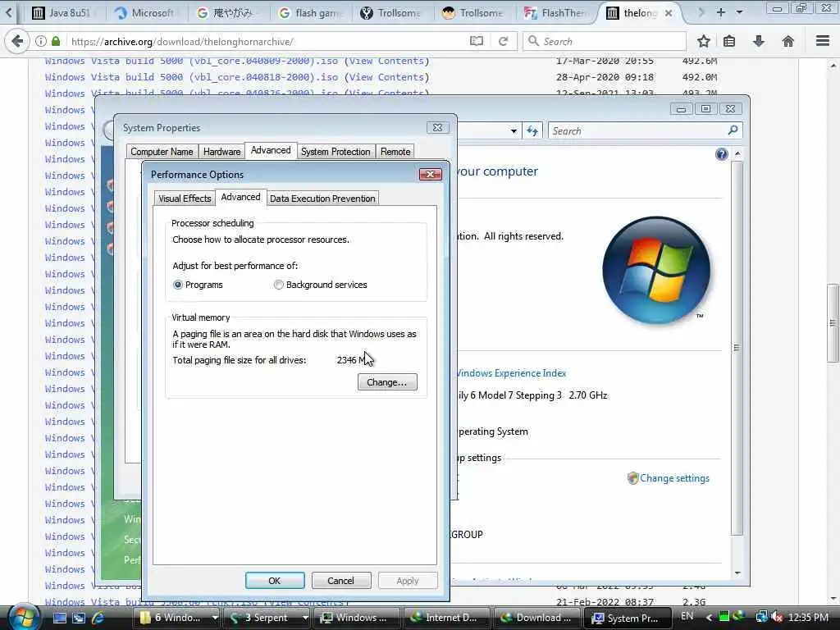Click the Firefox home icon
Screen dimensions: 840x630
[x=788, y=41]
